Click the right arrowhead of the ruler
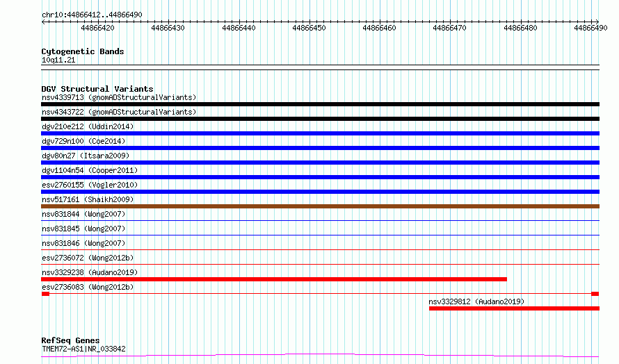Viewport: 619px width, 364px height. click(597, 22)
